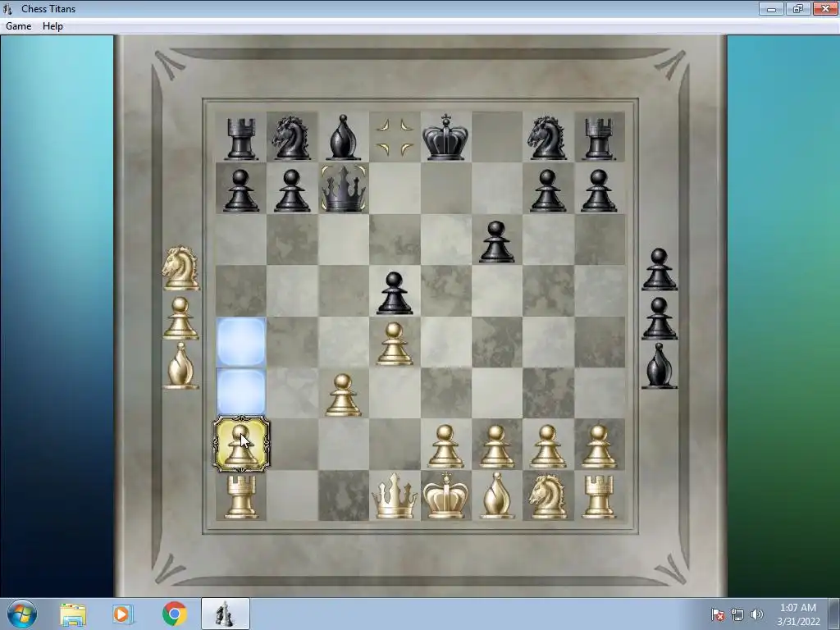Select the white pawn on e2

(x=445, y=447)
